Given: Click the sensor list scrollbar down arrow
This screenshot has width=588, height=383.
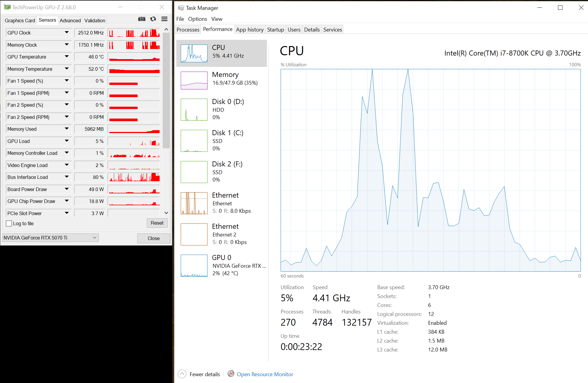Looking at the screenshot, I should pyautogui.click(x=166, y=213).
